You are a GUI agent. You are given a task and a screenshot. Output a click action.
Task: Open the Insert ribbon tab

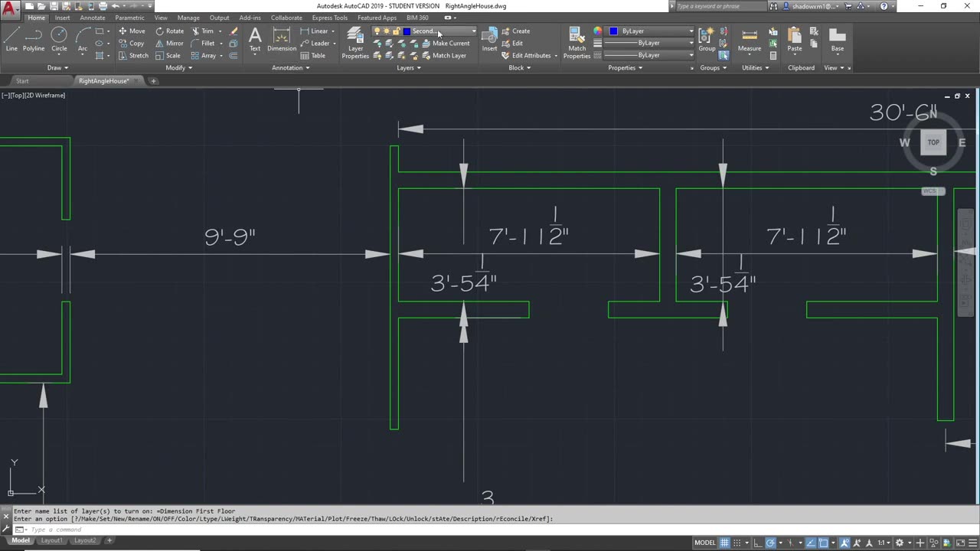pyautogui.click(x=62, y=18)
